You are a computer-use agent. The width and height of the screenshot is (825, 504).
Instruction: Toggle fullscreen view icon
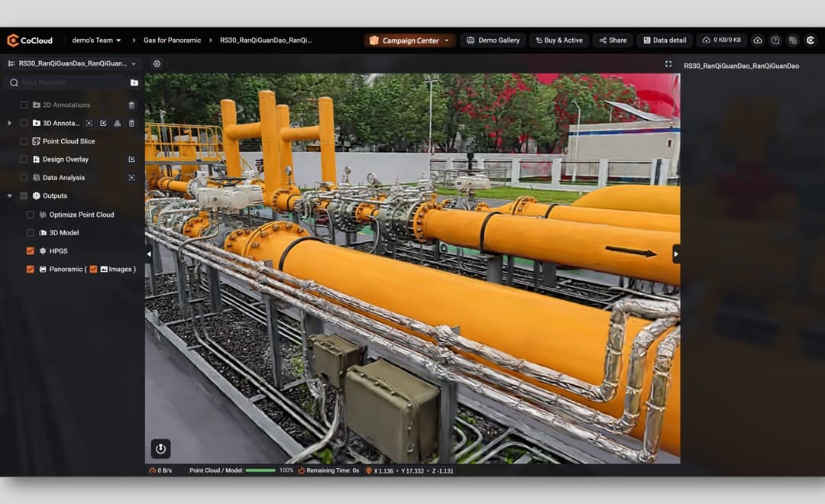[668, 63]
